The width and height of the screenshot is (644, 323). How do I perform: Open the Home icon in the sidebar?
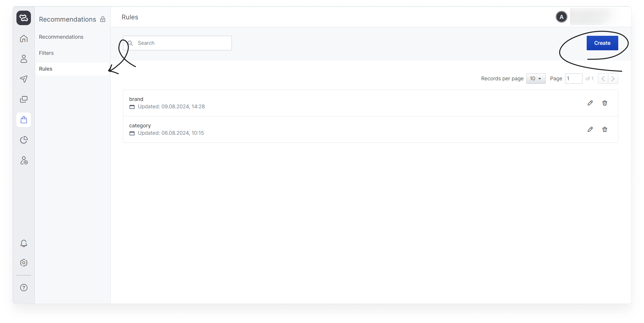(x=24, y=39)
